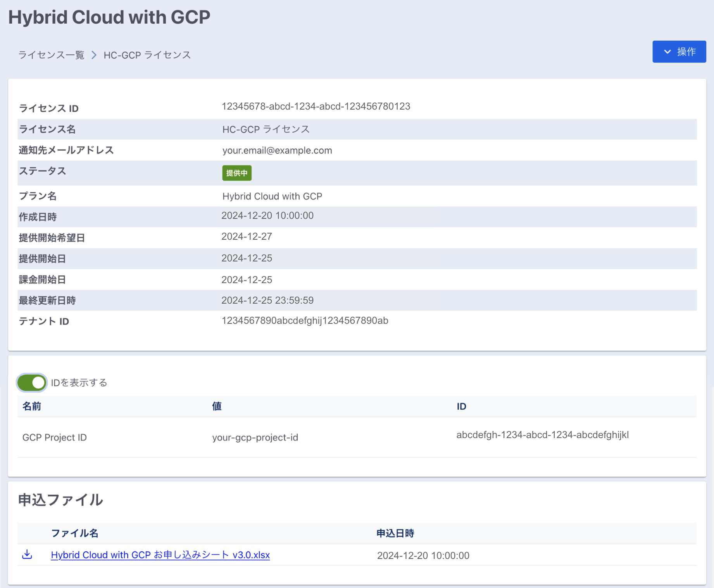The width and height of the screenshot is (714, 588).
Task: Click the 名前 column header
Action: pos(32,406)
